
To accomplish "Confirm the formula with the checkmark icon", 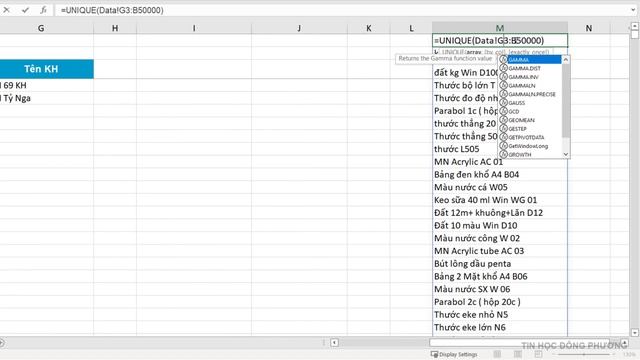I will [25, 10].
